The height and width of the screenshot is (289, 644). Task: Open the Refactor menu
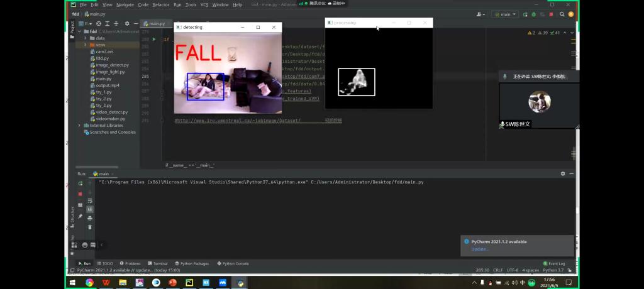point(160,4)
